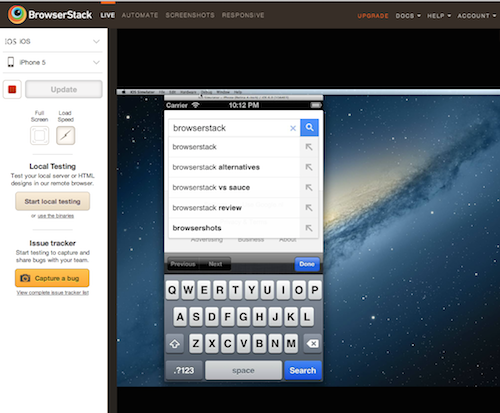
Task: Open the 'View complete issue tracker list' link
Action: tap(53, 293)
